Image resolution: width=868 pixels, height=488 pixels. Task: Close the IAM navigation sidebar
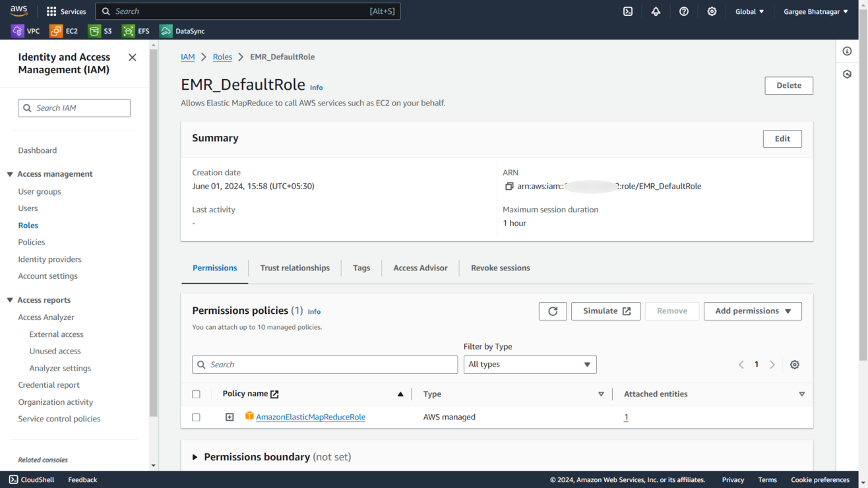tap(133, 57)
